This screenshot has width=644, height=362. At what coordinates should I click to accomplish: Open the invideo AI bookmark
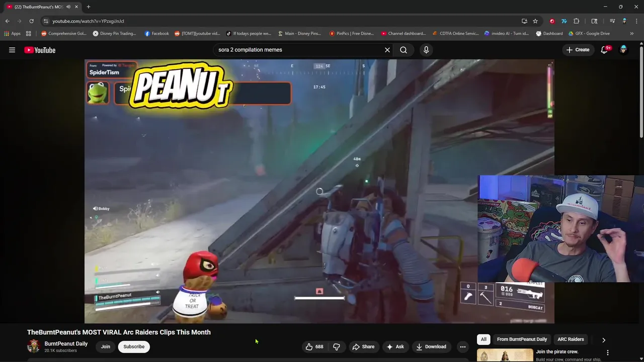pyautogui.click(x=506, y=34)
